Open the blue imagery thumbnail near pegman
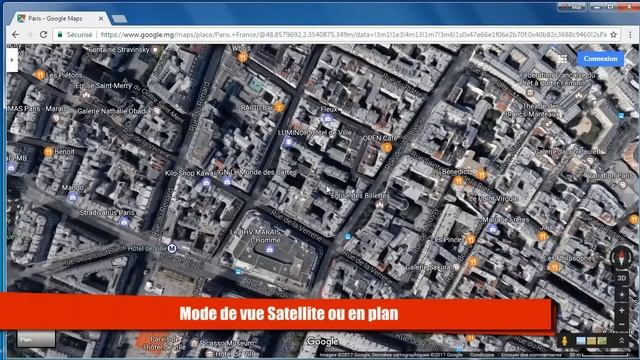Screen dimensions: 640x360 click(580, 340)
